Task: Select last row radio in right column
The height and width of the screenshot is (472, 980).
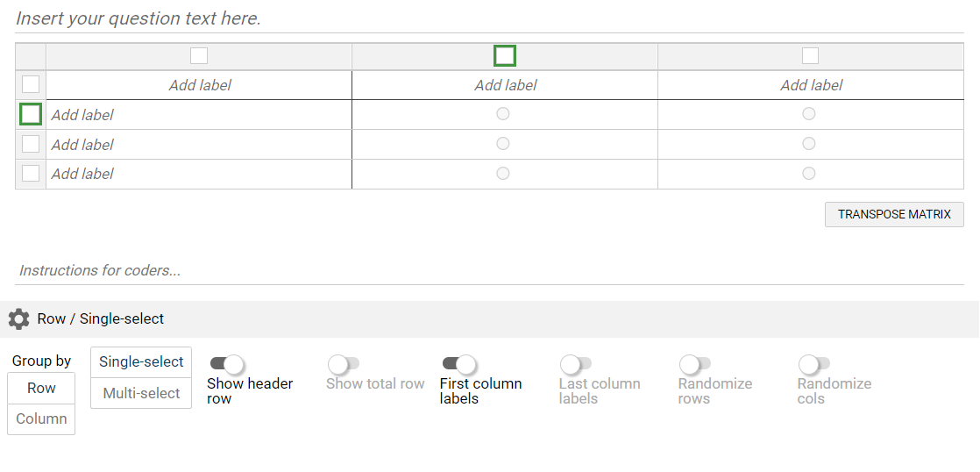Action: pyautogui.click(x=809, y=174)
